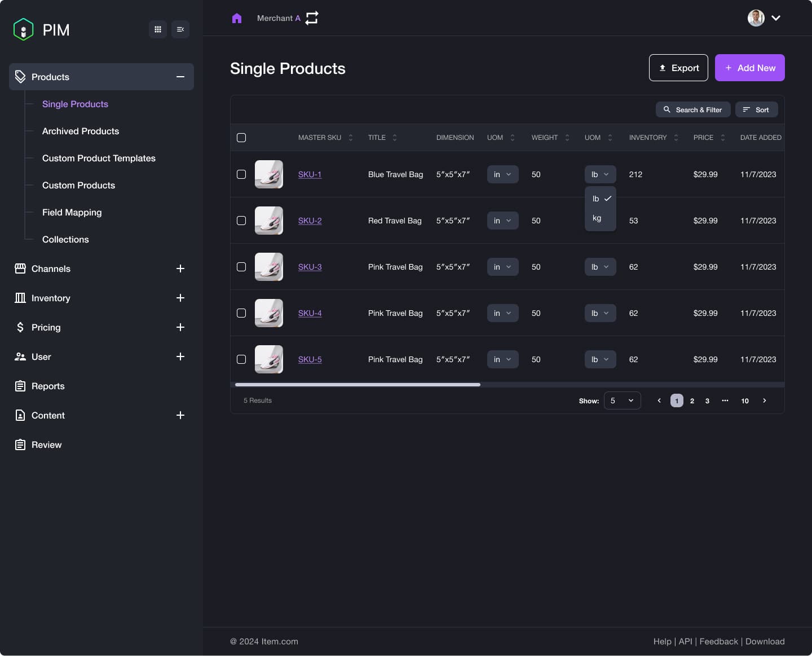Click the Products tag icon

coord(20,77)
